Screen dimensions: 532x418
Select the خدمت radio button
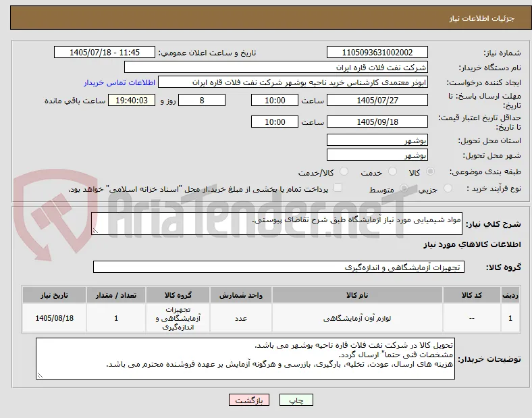pos(392,172)
